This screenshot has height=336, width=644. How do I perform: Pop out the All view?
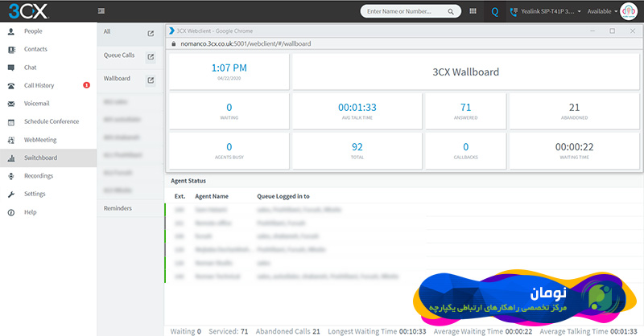pos(151,34)
